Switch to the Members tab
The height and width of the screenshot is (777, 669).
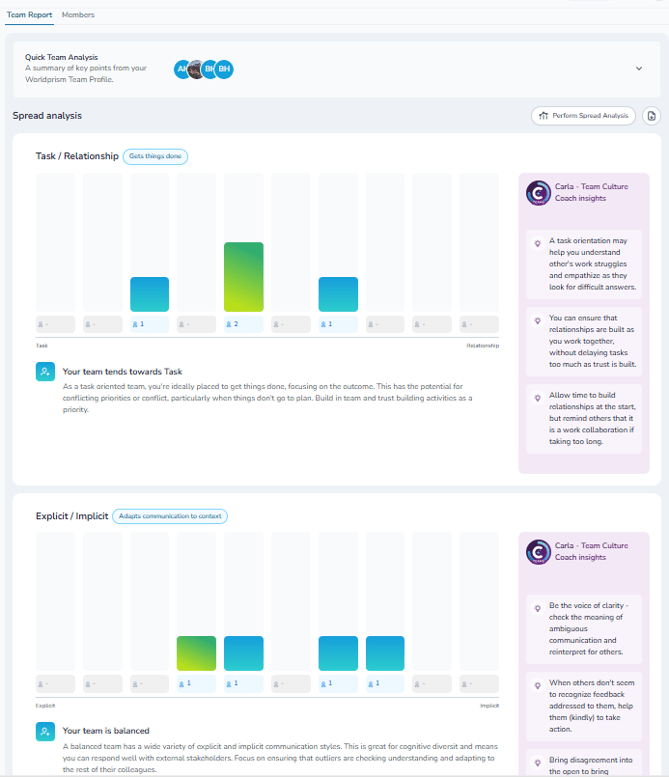coord(78,15)
